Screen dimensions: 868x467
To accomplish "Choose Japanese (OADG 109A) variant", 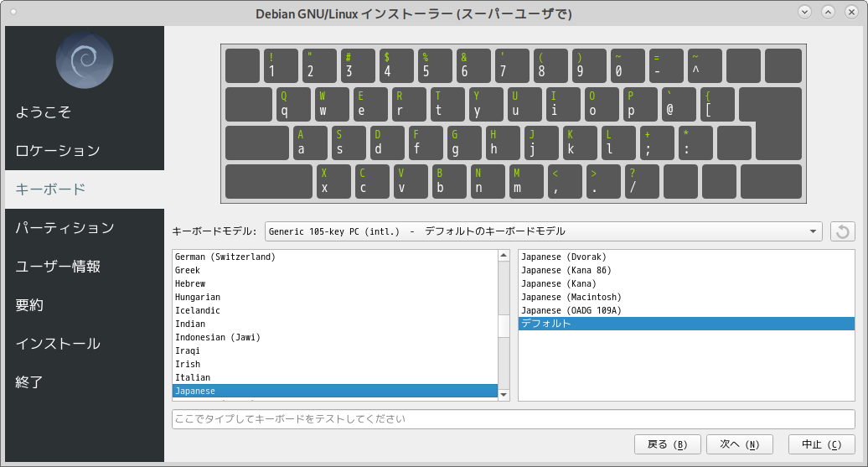I will pyautogui.click(x=686, y=311).
